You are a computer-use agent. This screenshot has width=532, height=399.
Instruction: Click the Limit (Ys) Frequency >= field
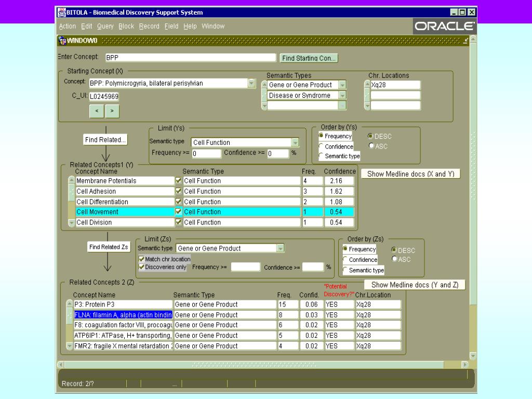[207, 153]
